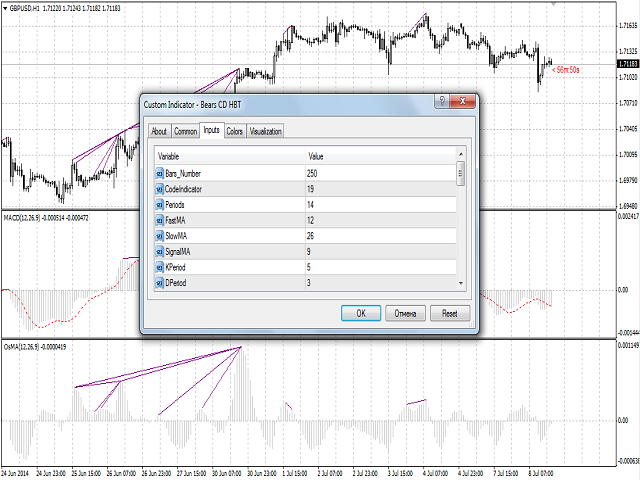Confirm the dialog with OK button
640x480 pixels.
(x=361, y=313)
